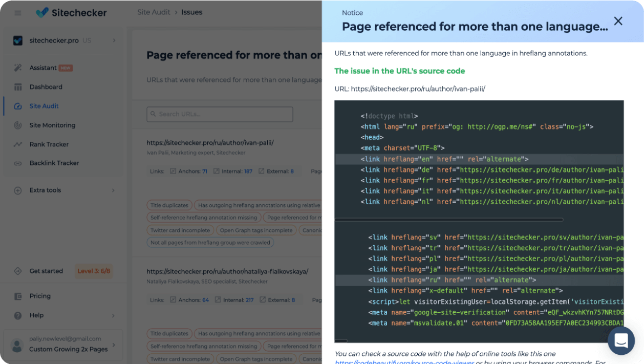The width and height of the screenshot is (644, 364).
Task: Click the Pricing sidebar icon
Action: tap(18, 296)
